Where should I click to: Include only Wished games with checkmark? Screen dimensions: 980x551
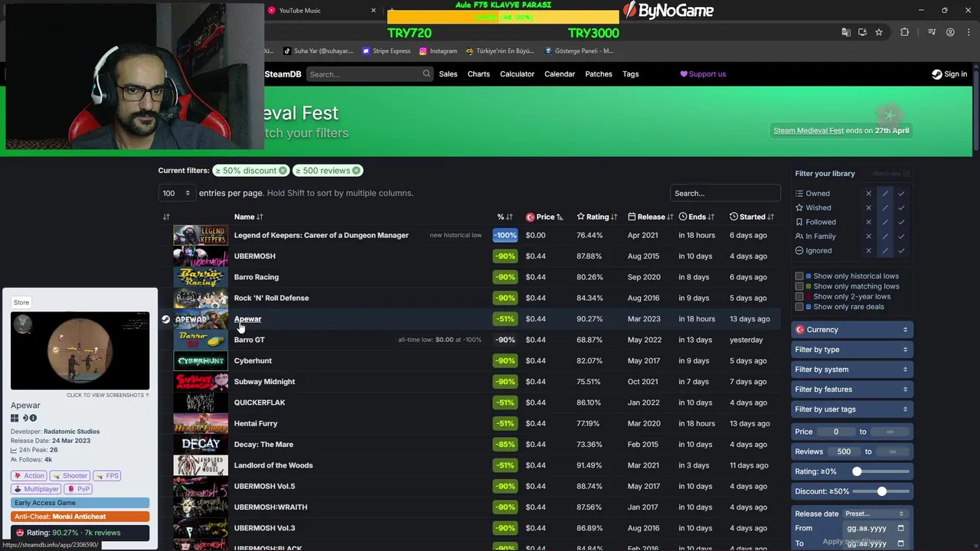pyautogui.click(x=901, y=208)
